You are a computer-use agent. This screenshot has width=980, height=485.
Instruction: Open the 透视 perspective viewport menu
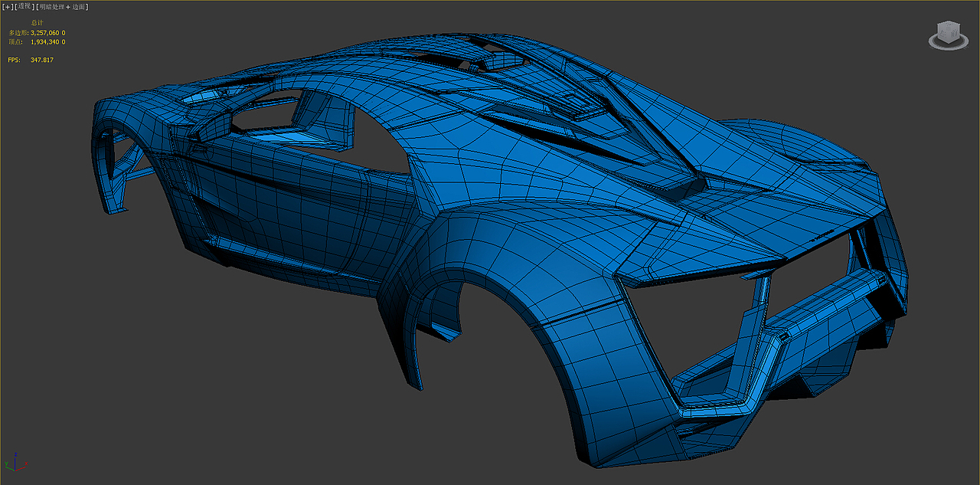[x=24, y=7]
